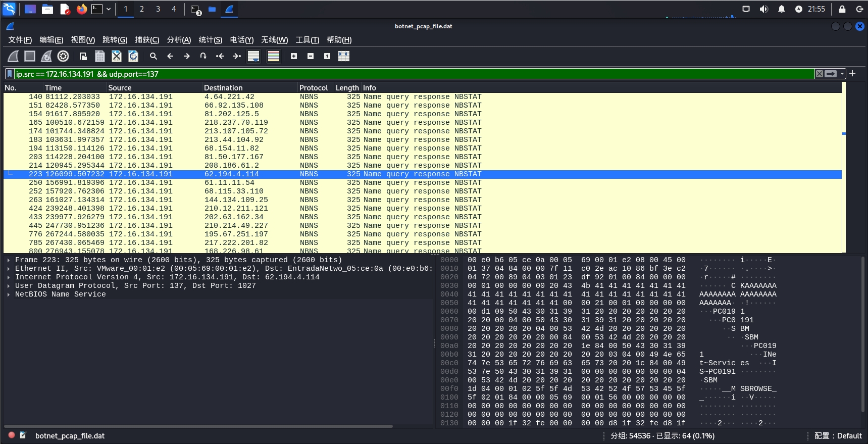Expand the Ethernet II details row

click(9, 269)
